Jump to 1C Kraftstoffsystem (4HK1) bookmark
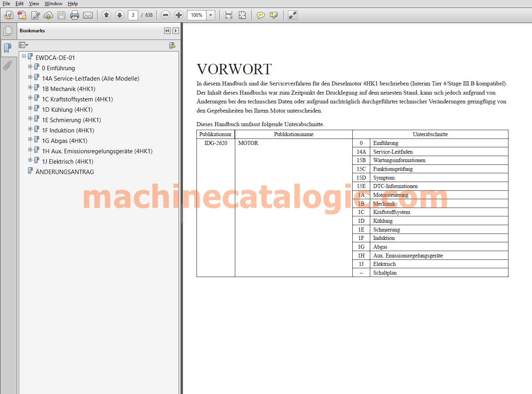Image resolution: width=532 pixels, height=394 pixels. click(77, 99)
